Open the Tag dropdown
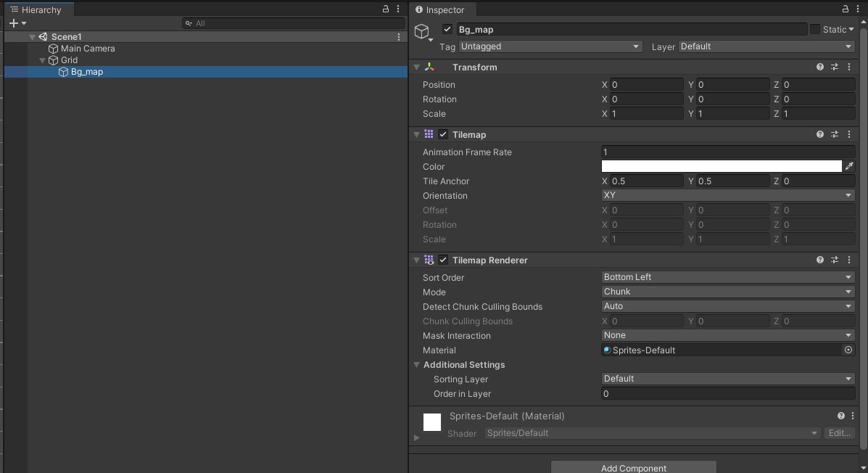The height and width of the screenshot is (473, 868). click(550, 46)
